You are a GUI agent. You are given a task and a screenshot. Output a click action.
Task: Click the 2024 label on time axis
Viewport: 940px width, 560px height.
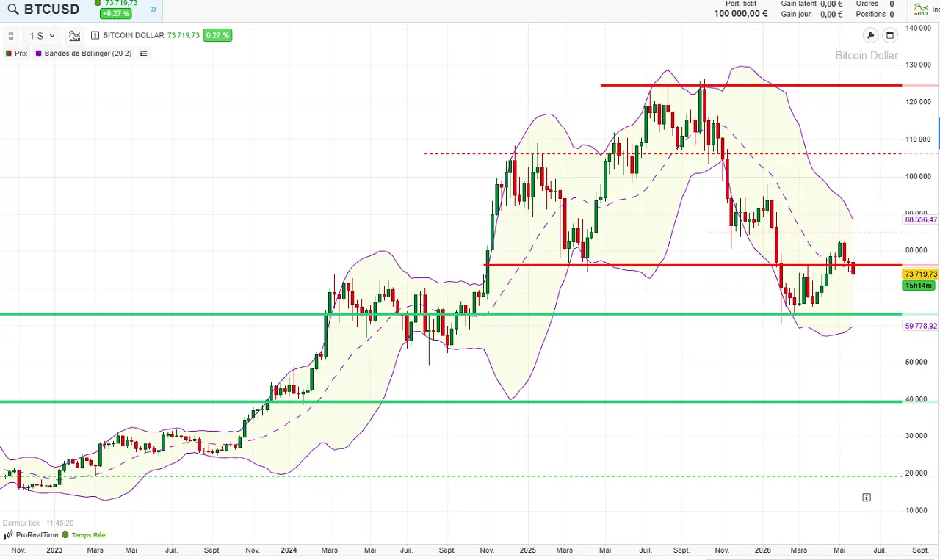[x=289, y=550]
